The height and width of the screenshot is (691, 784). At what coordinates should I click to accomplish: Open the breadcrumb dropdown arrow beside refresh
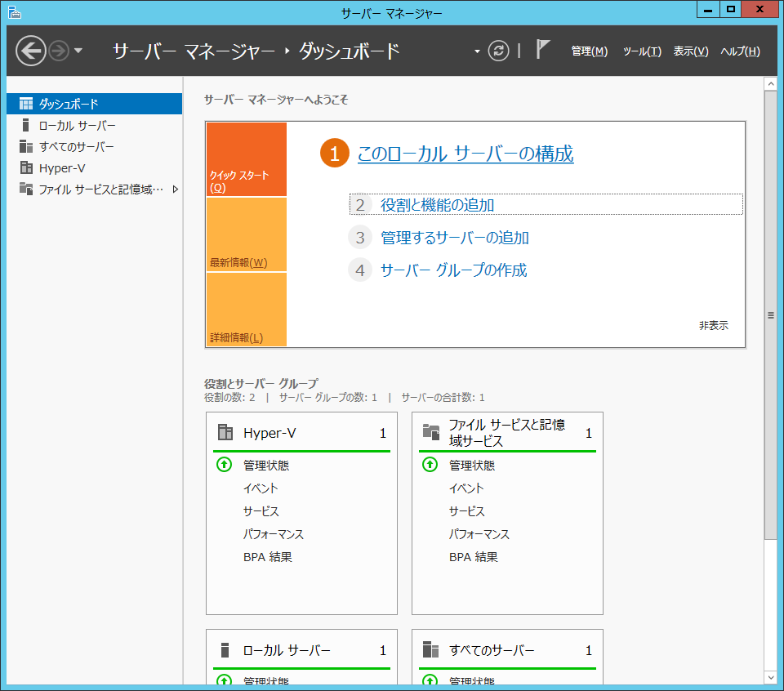point(477,51)
